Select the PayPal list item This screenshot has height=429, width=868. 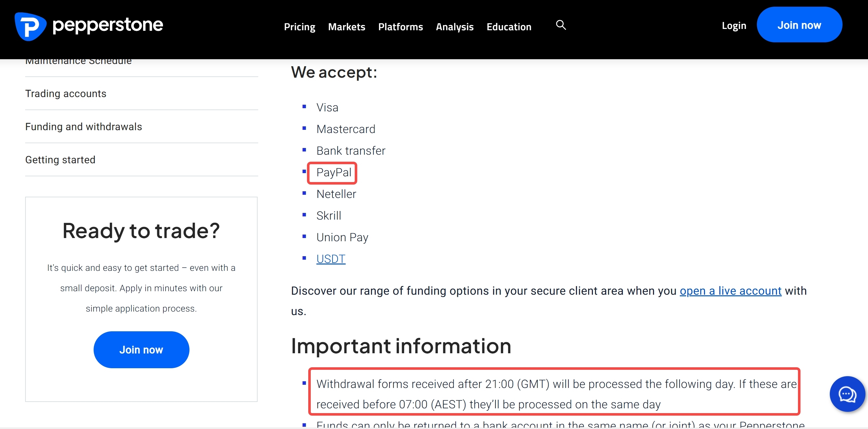point(334,172)
